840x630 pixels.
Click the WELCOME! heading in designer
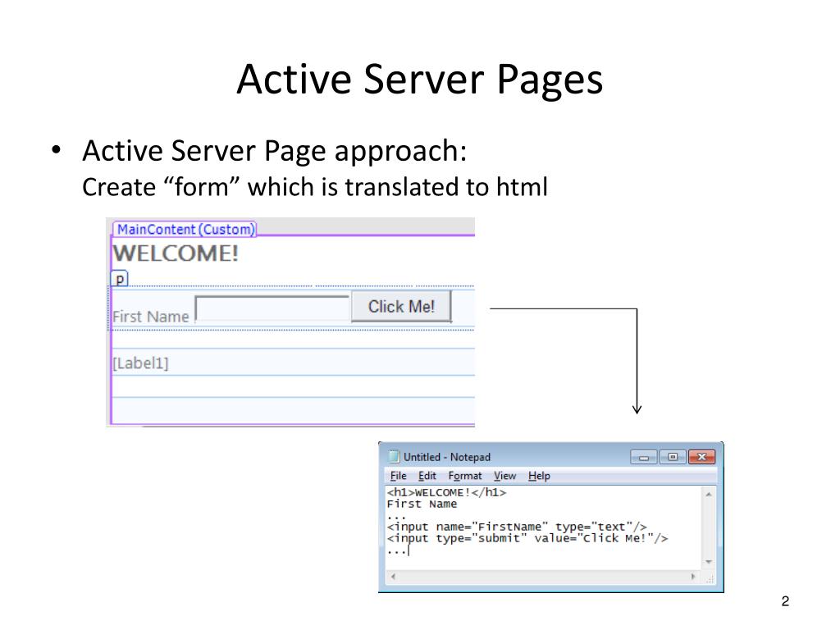coord(176,253)
